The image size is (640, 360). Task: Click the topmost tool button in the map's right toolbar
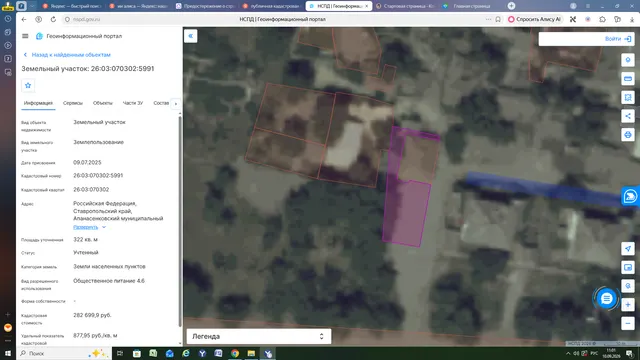tap(628, 60)
